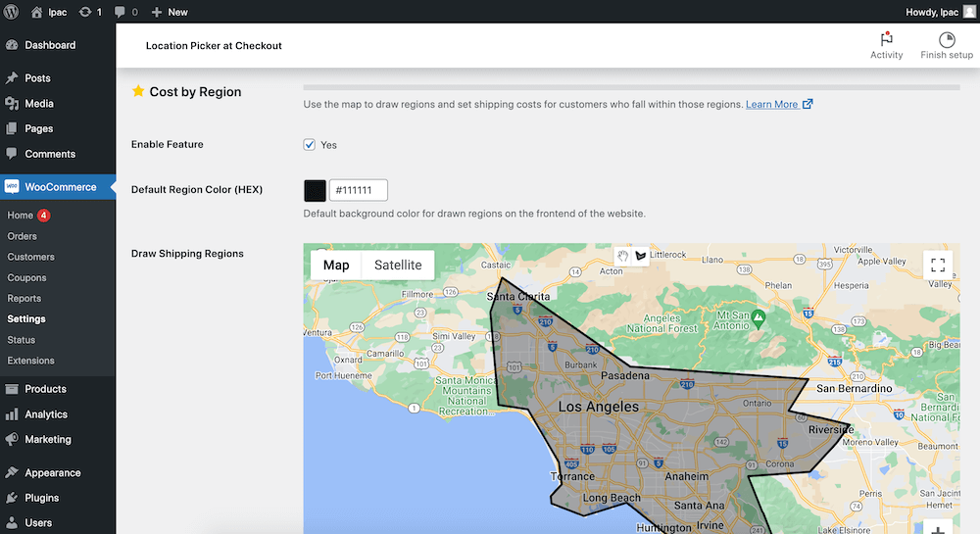The image size is (980, 534).
Task: Click the Products box icon
Action: point(11,388)
